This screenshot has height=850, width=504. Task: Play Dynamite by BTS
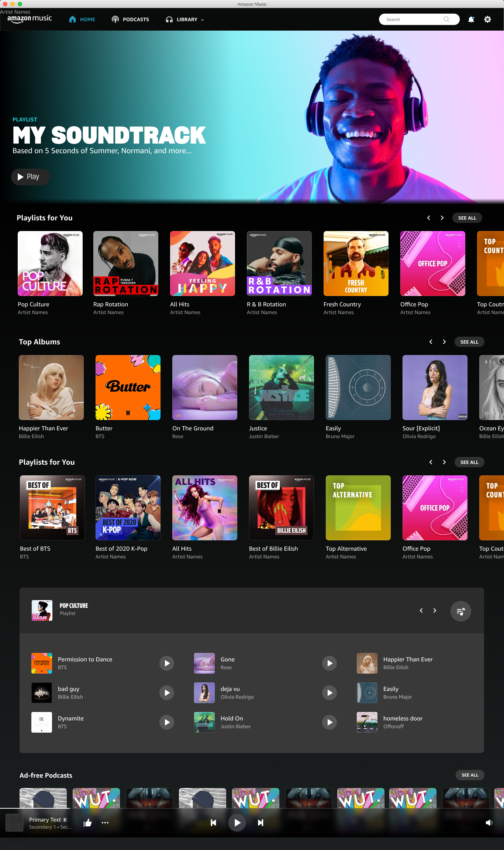[167, 722]
